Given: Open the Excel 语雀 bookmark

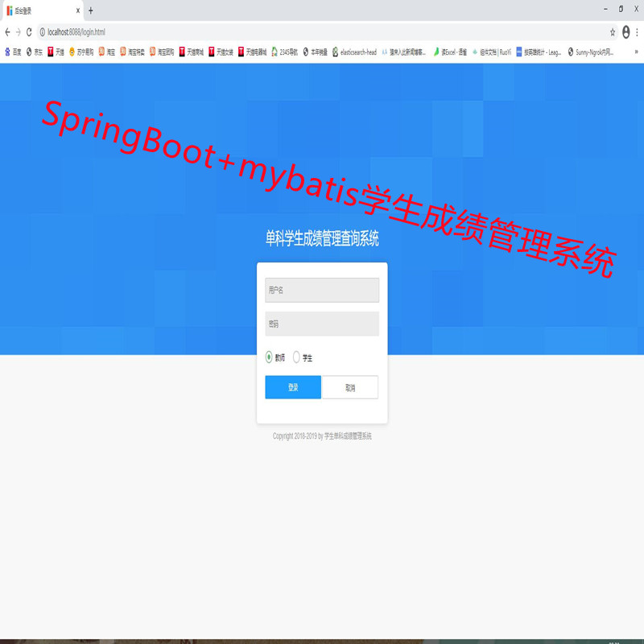Looking at the screenshot, I should click(450, 52).
